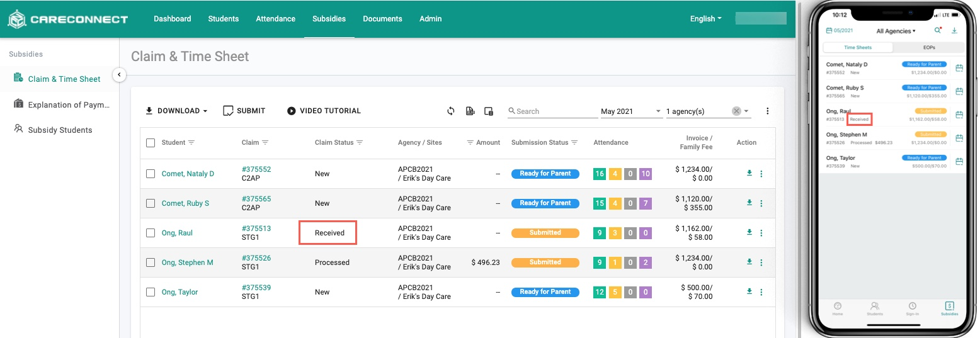
Task: Clear the agency filter with the X button
Action: tap(736, 111)
